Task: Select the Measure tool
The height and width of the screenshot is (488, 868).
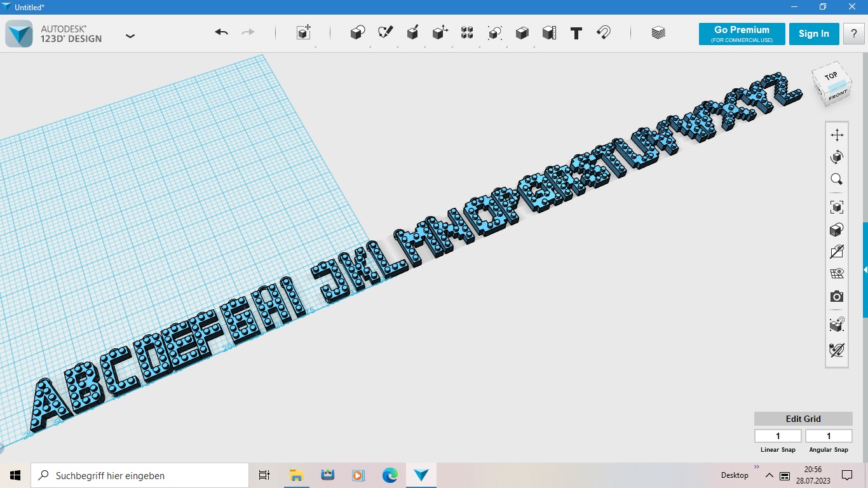Action: pos(550,33)
